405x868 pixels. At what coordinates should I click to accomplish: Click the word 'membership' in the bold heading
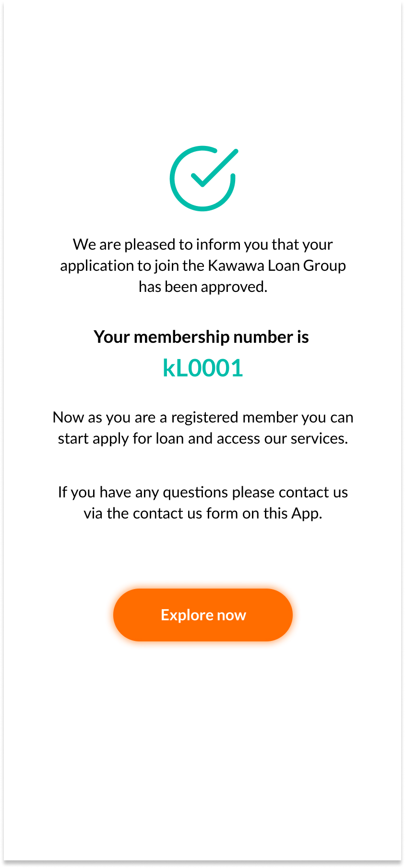[181, 337]
